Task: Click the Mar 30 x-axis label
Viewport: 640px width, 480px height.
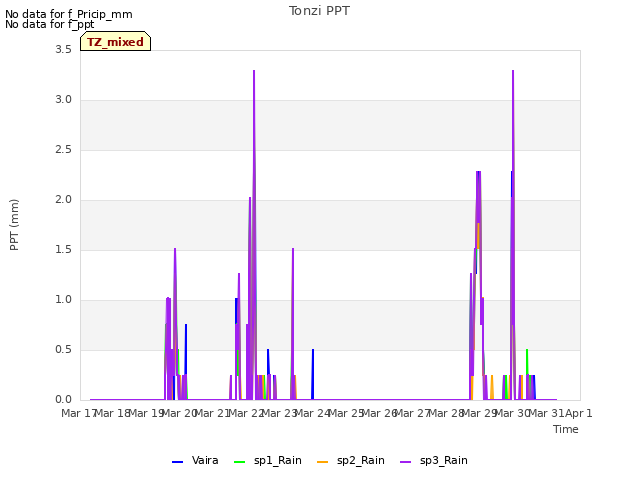Action: 512,413
